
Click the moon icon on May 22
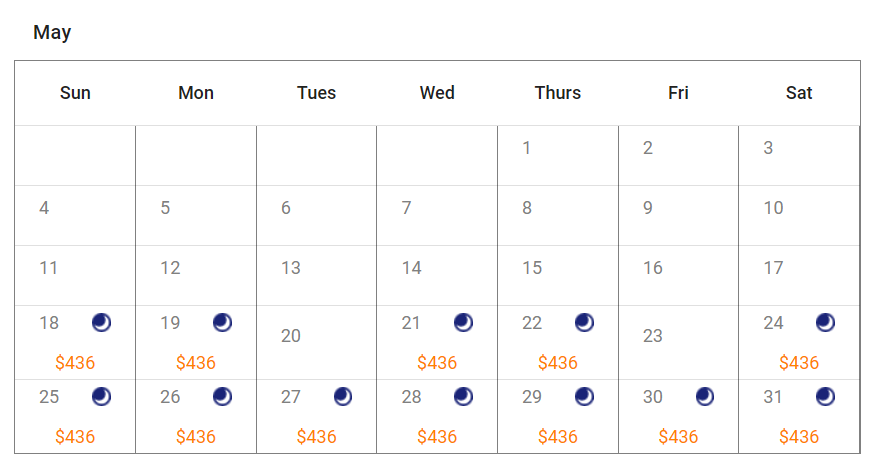tap(584, 322)
